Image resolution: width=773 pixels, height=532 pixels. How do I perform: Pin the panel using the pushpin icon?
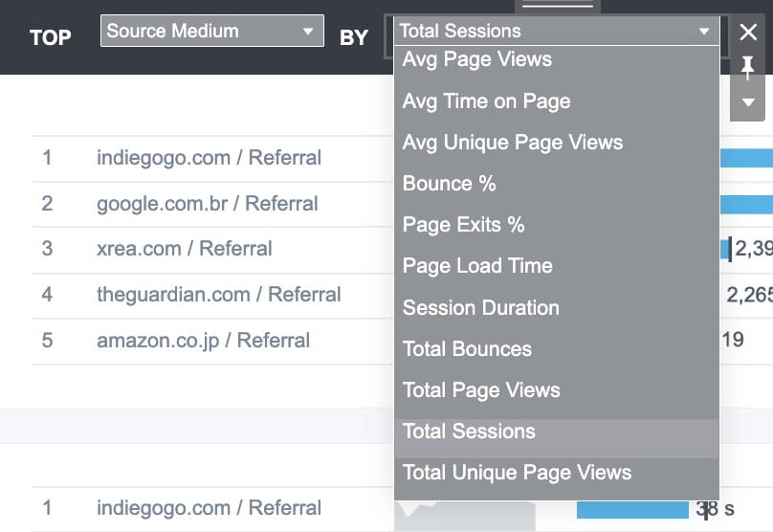(747, 68)
